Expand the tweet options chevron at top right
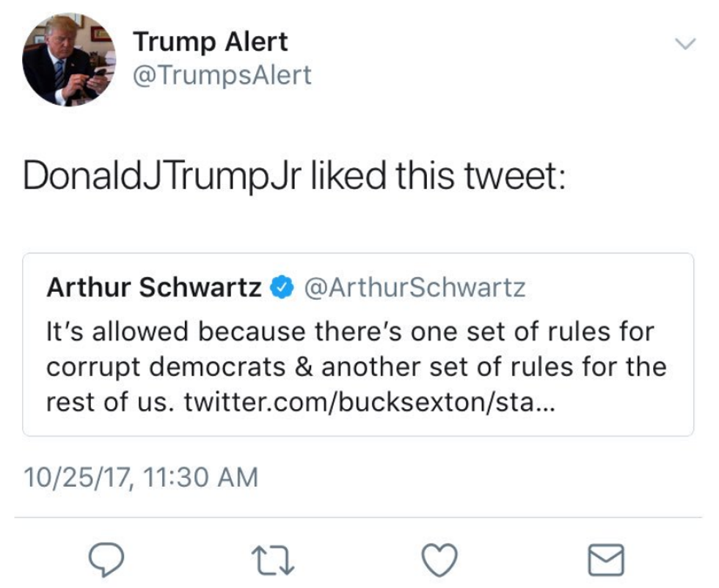Image resolution: width=719 pixels, height=588 pixels. click(685, 43)
